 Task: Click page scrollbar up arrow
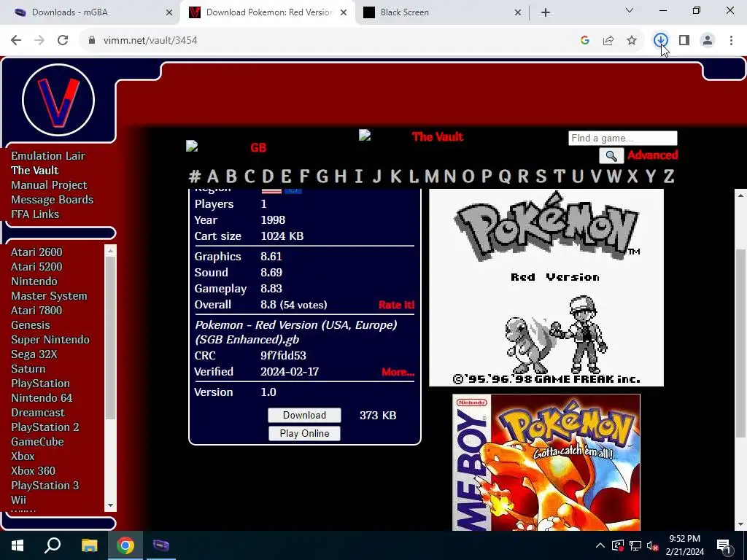[x=740, y=195]
